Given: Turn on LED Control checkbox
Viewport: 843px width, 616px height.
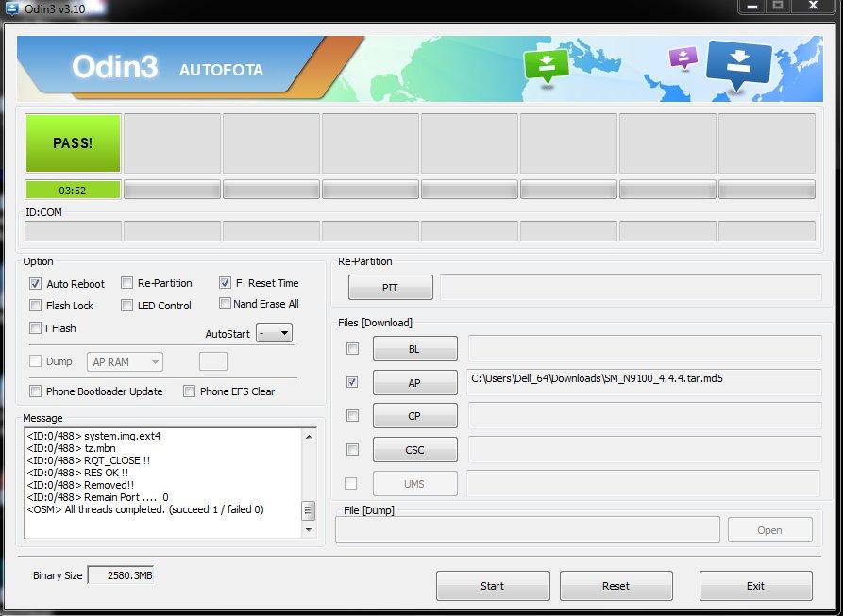Looking at the screenshot, I should coord(126,305).
